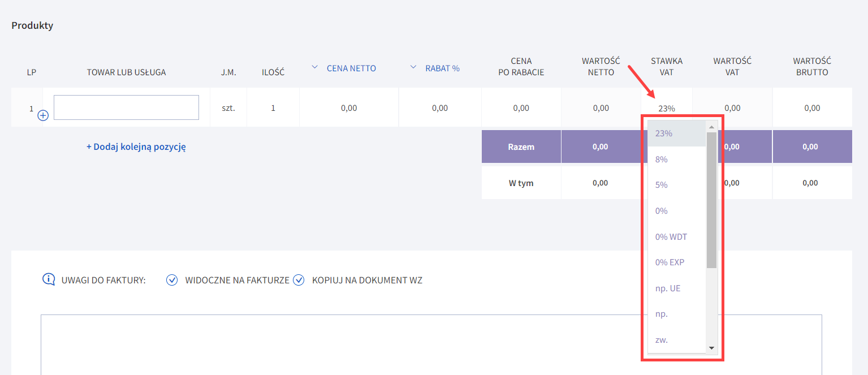
Task: Toggle the Kopiuj na dokument WZ checkbox
Action: pos(299,280)
